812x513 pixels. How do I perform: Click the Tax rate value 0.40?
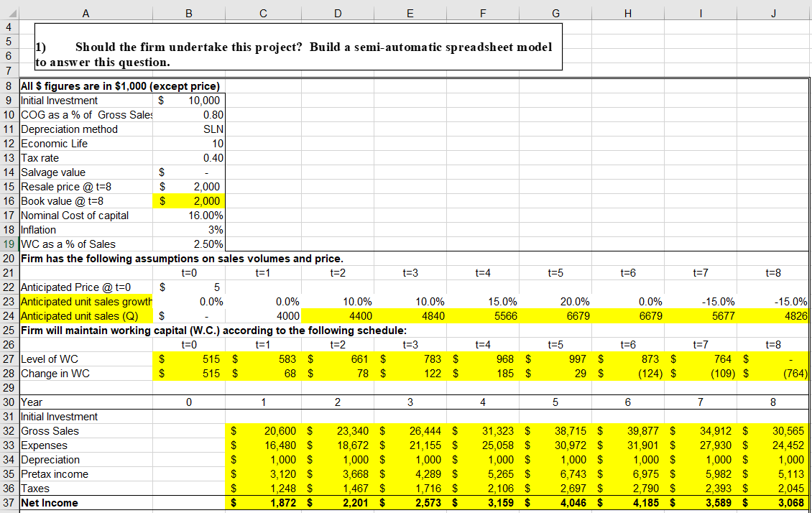[188, 157]
